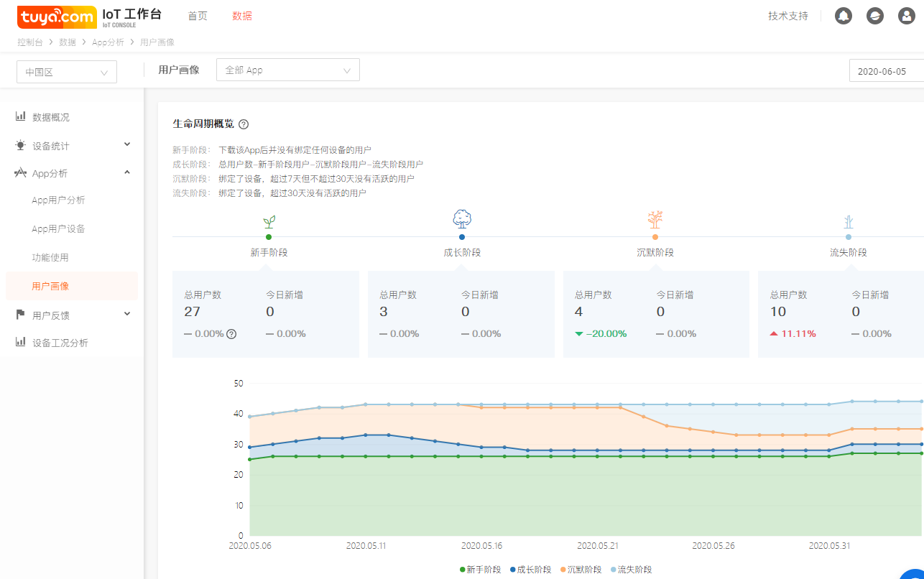Image resolution: width=924 pixels, height=579 pixels.
Task: Select 用户画像 in the sidebar
Action: coord(72,286)
